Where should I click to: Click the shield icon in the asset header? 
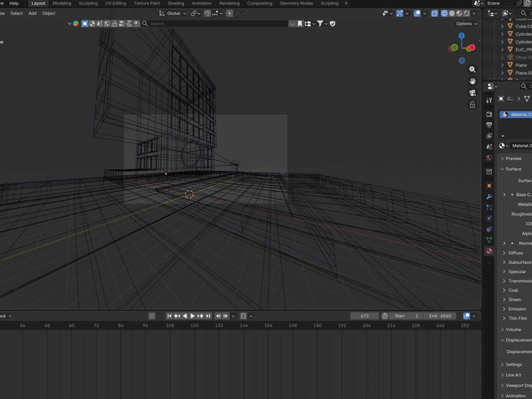[332, 24]
